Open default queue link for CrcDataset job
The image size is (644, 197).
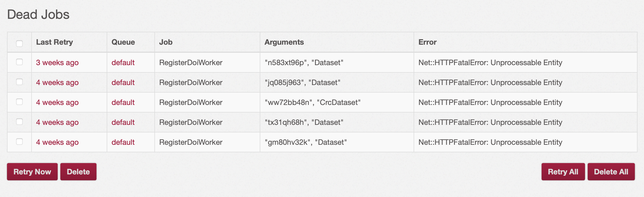[x=123, y=103]
